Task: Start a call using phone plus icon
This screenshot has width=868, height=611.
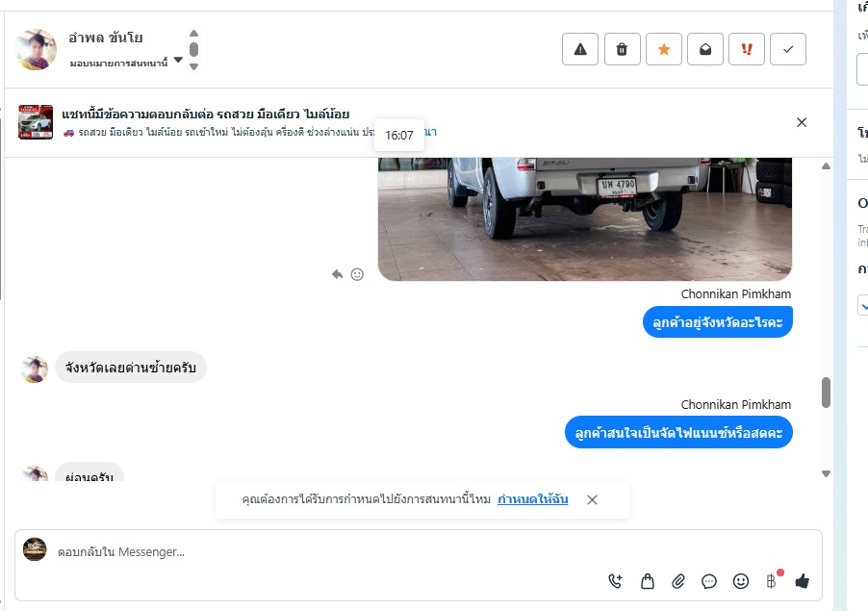Action: (615, 581)
